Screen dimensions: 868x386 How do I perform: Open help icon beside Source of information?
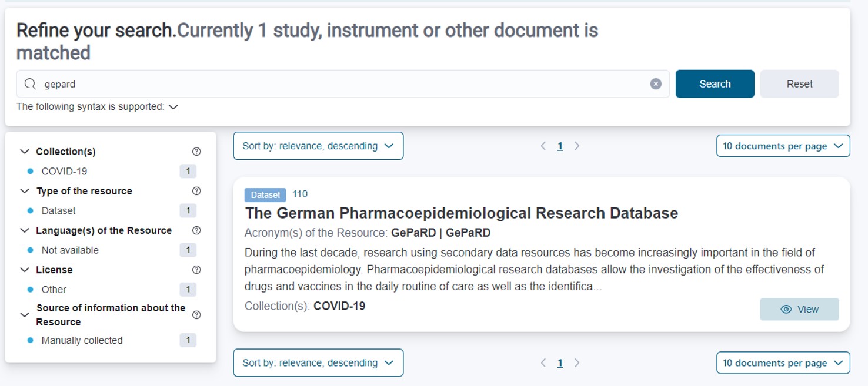196,315
